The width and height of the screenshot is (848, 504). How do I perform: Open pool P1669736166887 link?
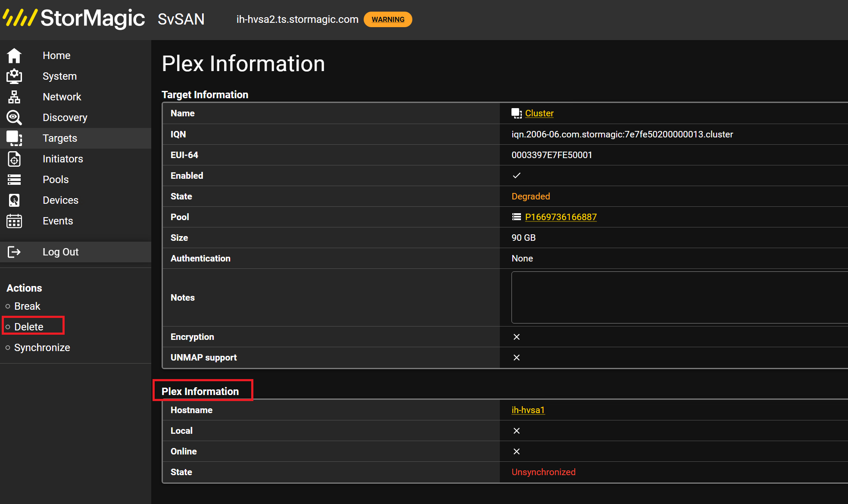[x=561, y=217]
